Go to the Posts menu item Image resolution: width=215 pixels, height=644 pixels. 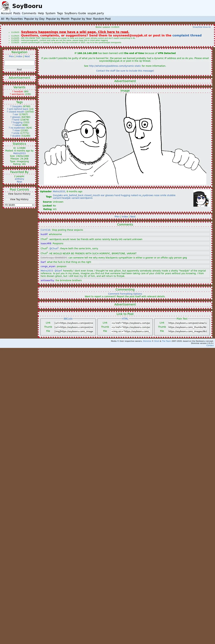(17, 13)
